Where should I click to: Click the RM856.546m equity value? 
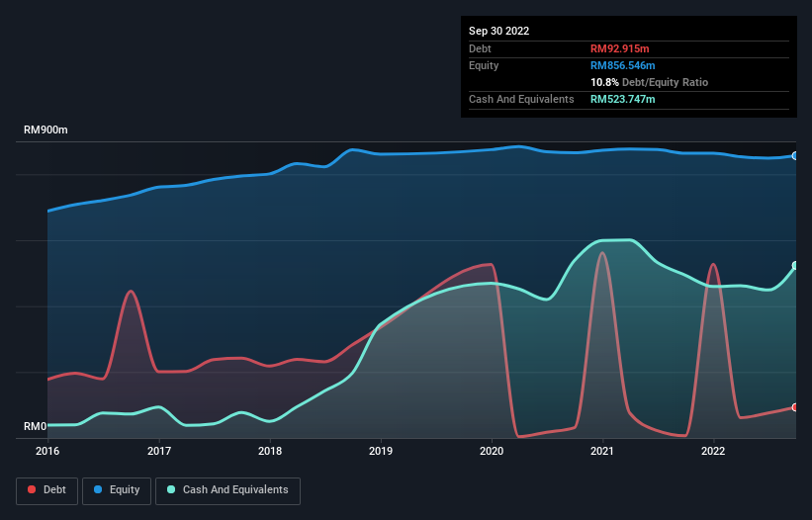click(x=622, y=65)
